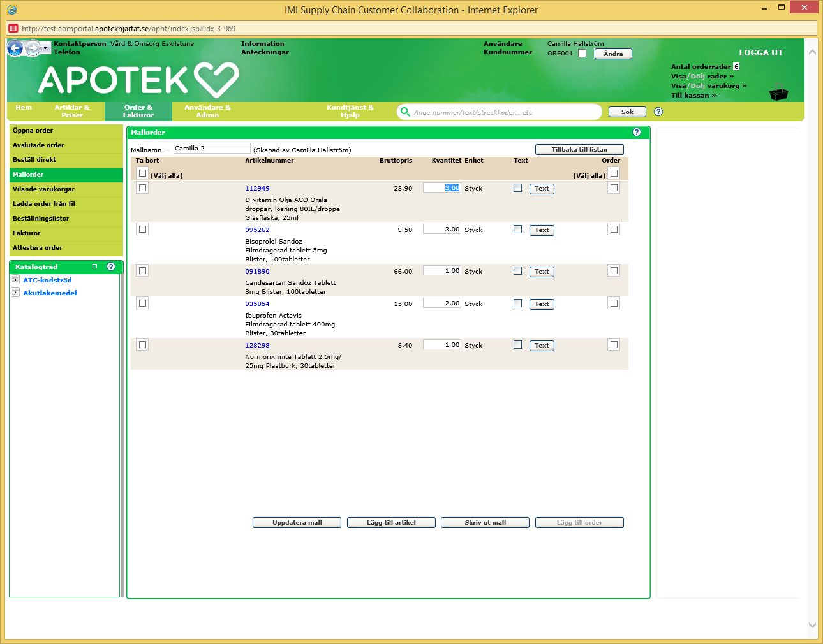Check Välj alla under Order column
Image resolution: width=823 pixels, height=644 pixels.
[x=614, y=173]
